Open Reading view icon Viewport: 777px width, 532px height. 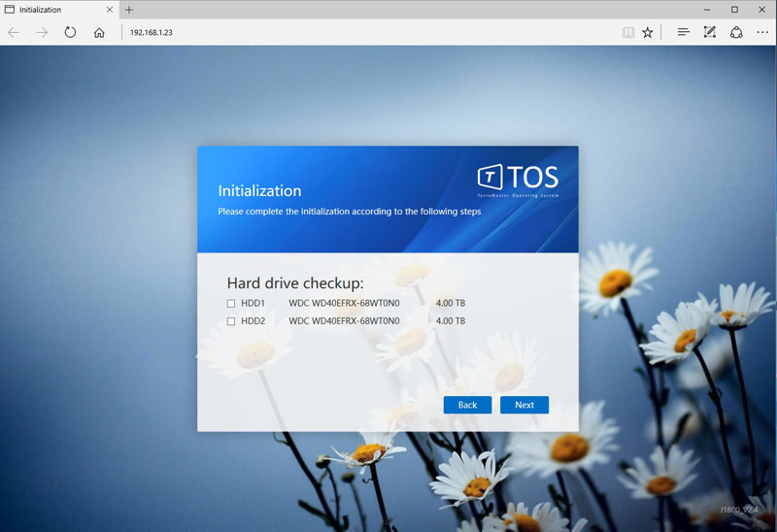click(x=627, y=33)
